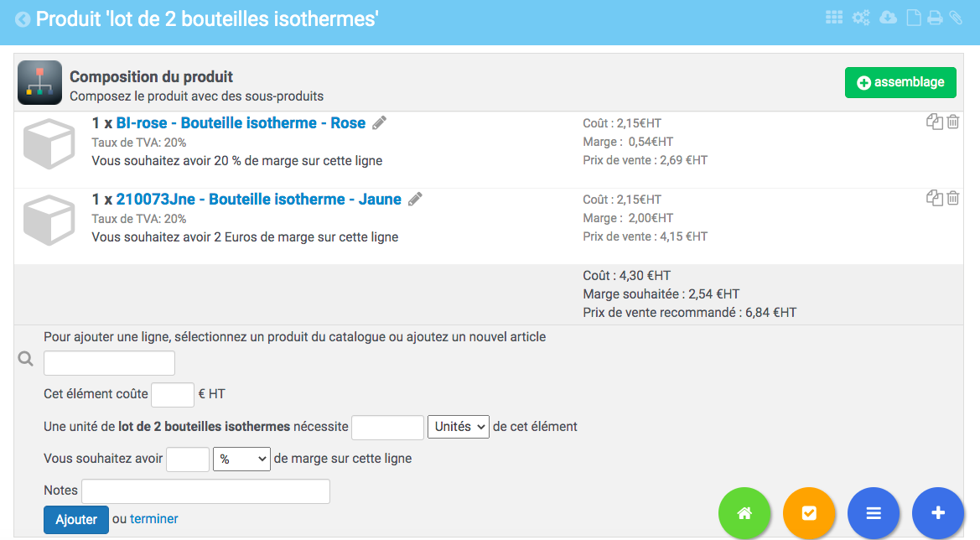Click the green assemblage button

(x=900, y=82)
